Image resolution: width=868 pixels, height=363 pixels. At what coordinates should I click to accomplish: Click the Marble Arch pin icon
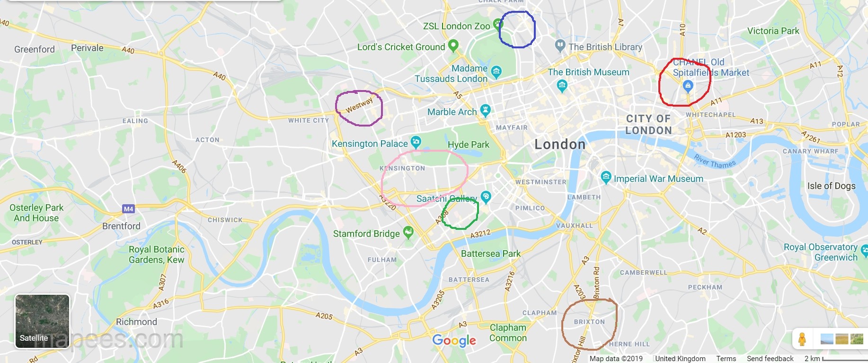(x=485, y=111)
